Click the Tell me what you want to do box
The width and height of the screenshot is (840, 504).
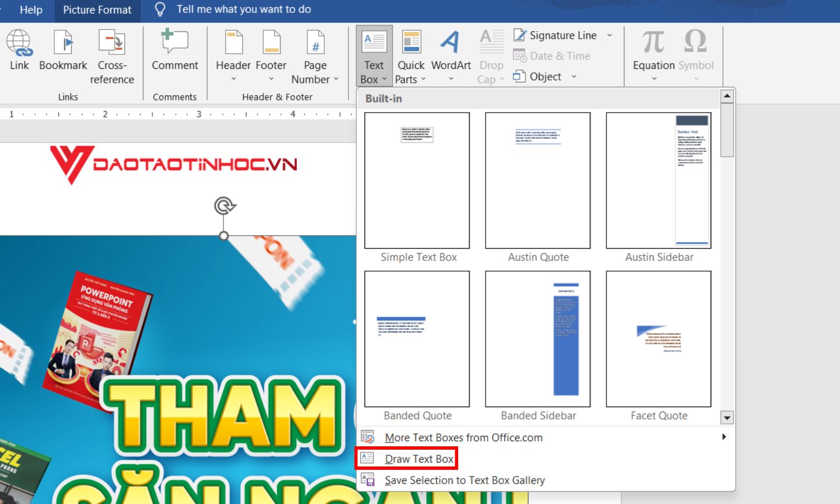tap(244, 10)
